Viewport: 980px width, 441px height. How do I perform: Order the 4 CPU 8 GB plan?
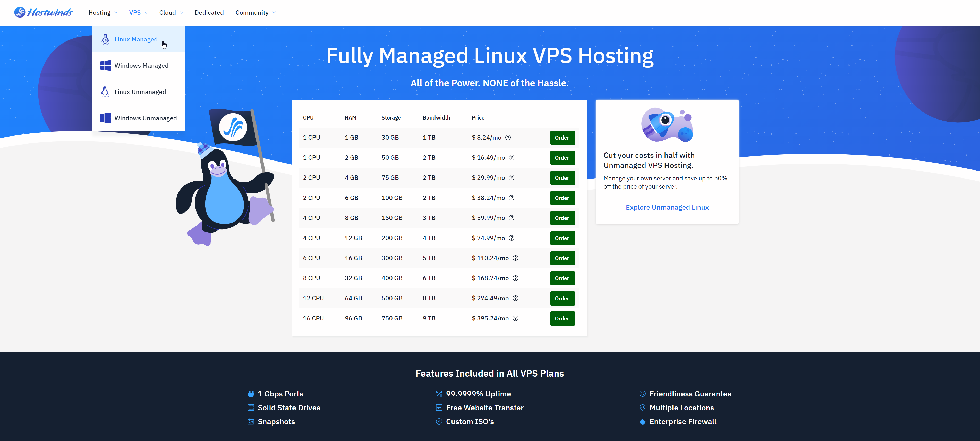(x=562, y=218)
